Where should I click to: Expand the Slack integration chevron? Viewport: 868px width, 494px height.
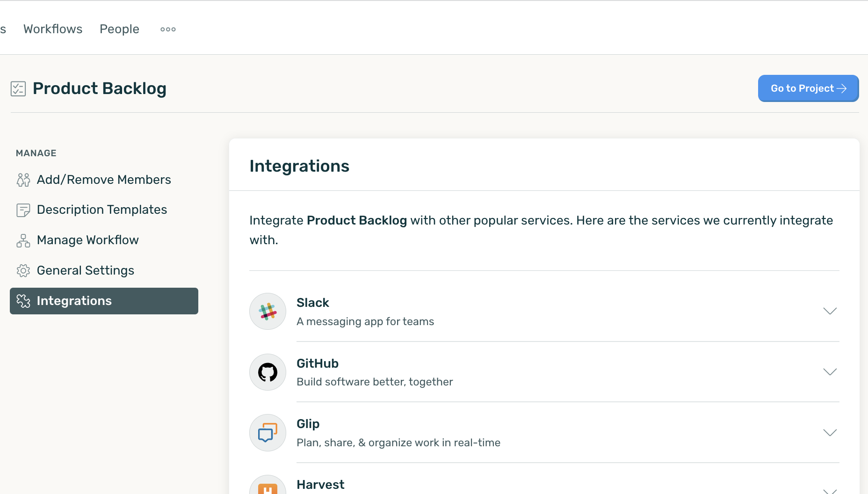point(830,311)
